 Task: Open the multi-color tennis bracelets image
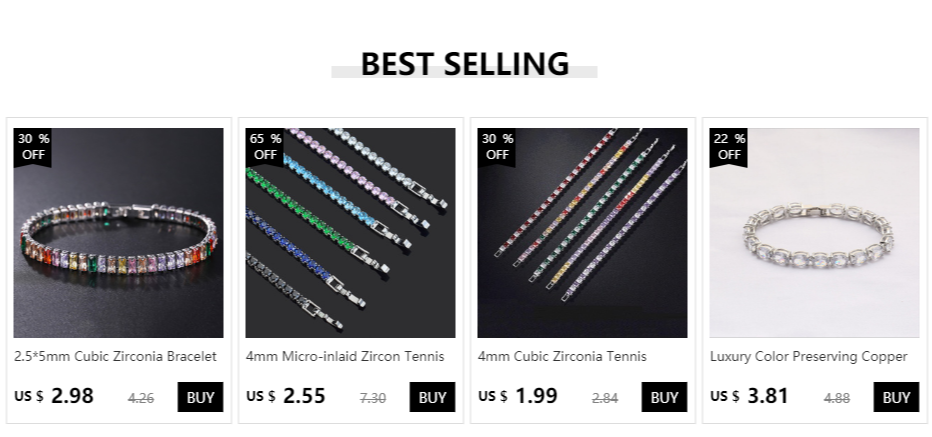pyautogui.click(x=350, y=232)
